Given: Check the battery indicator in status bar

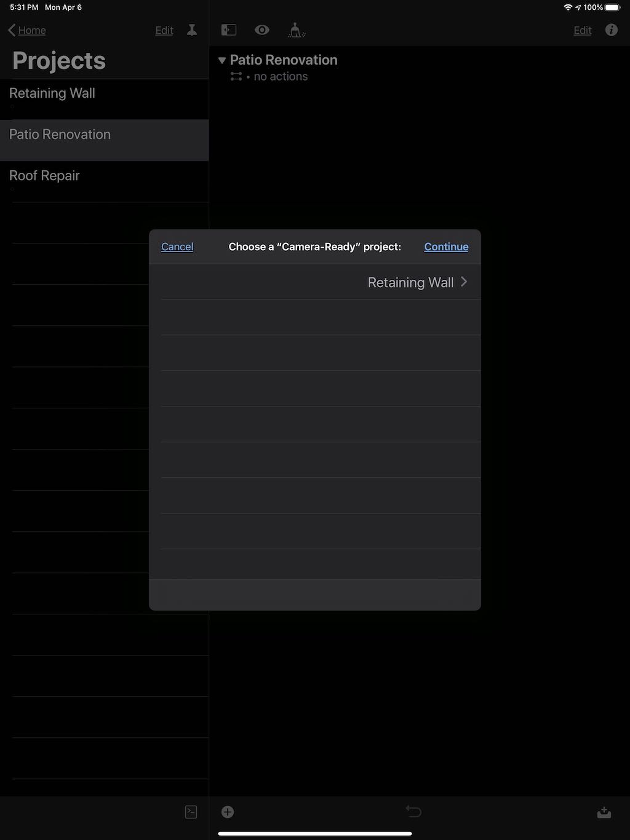Looking at the screenshot, I should point(613,7).
